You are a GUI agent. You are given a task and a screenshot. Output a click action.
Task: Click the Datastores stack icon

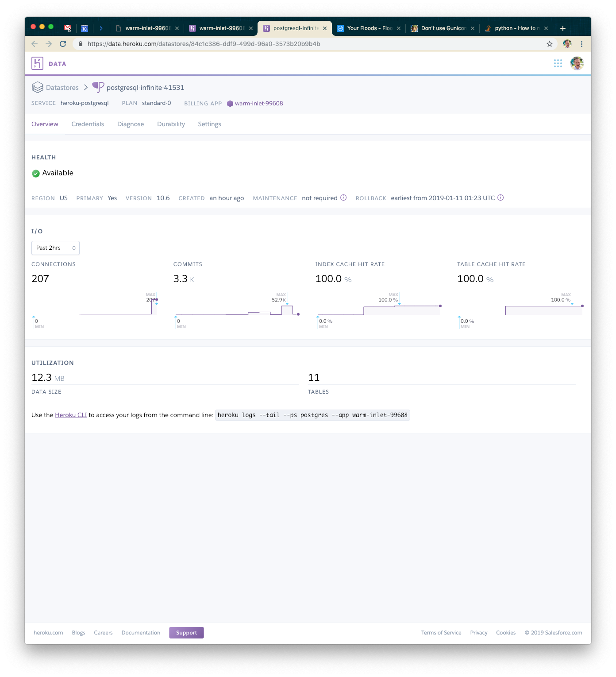[38, 87]
